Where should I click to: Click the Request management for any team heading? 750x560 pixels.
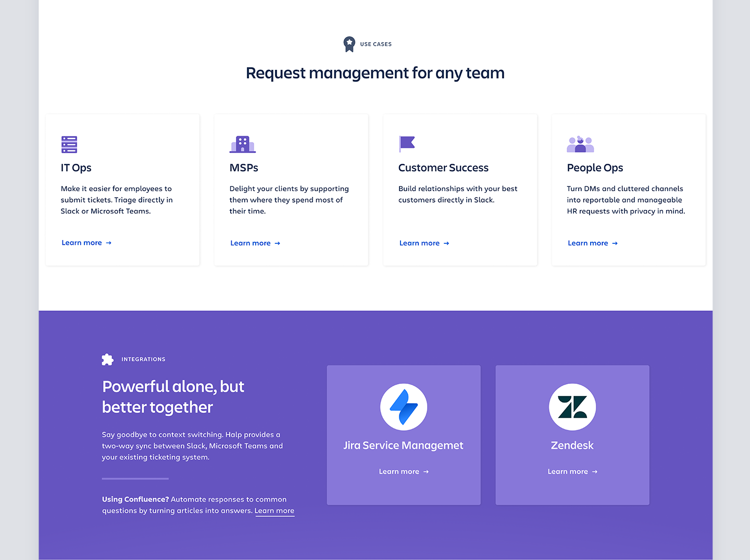coord(375,73)
